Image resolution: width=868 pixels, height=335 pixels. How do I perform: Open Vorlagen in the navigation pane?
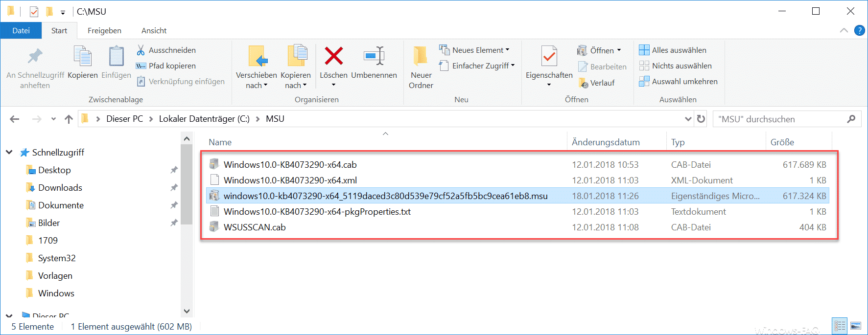click(55, 275)
